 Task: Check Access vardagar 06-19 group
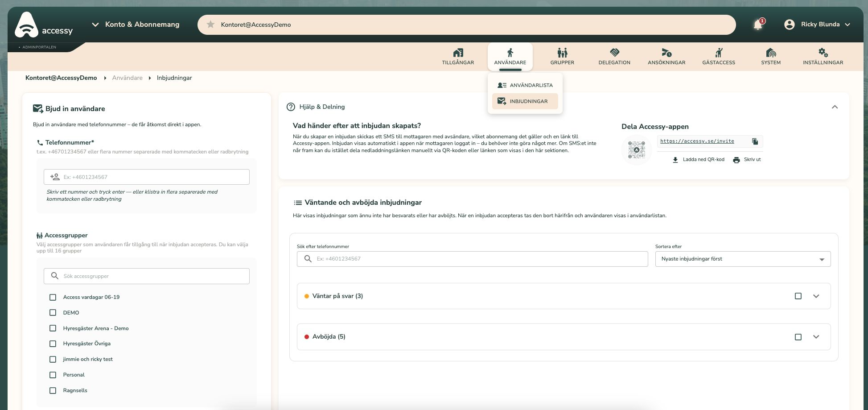(x=53, y=297)
